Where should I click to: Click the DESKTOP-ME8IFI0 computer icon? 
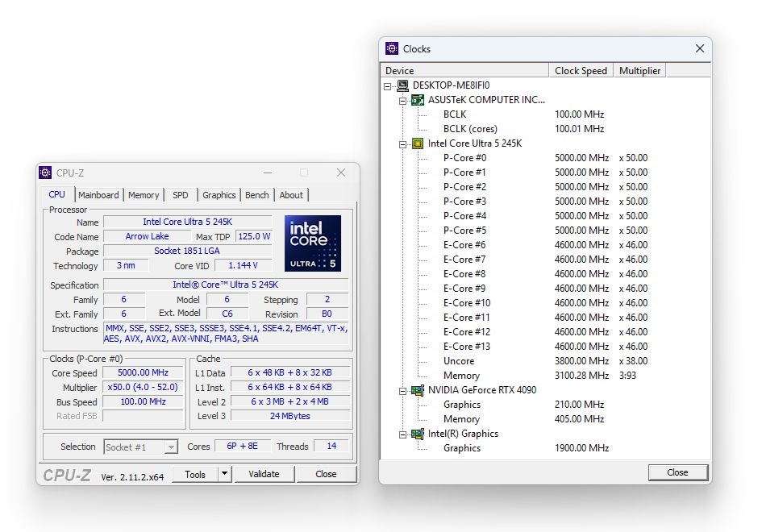point(403,85)
